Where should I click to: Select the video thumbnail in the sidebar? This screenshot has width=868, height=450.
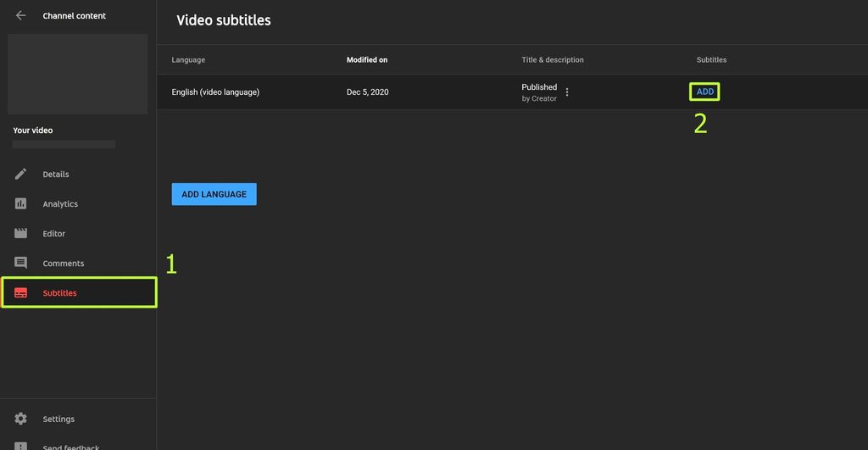click(x=78, y=74)
